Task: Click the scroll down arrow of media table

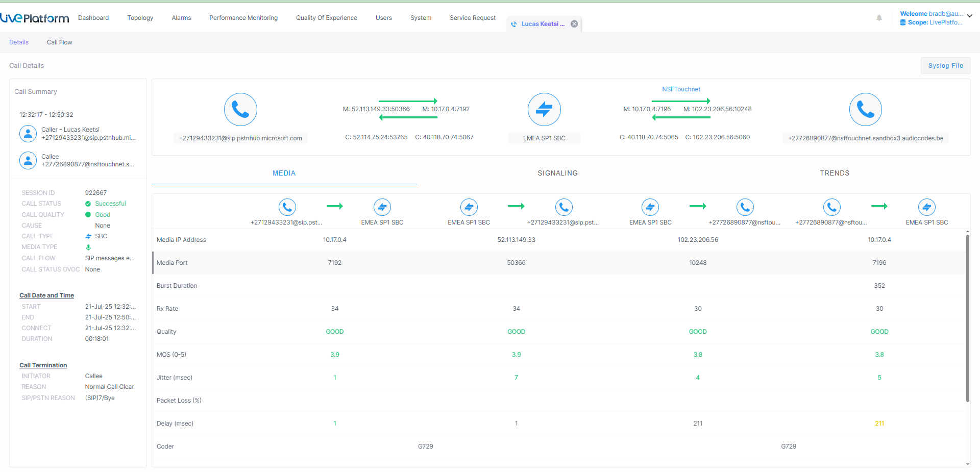Action: point(967,464)
